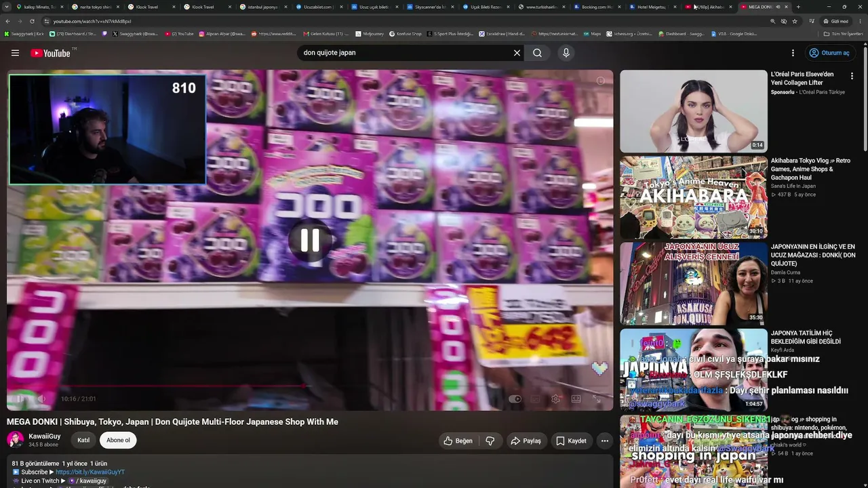Open more actions menu beside Kaydet
The width and height of the screenshot is (868, 488).
coord(605,441)
